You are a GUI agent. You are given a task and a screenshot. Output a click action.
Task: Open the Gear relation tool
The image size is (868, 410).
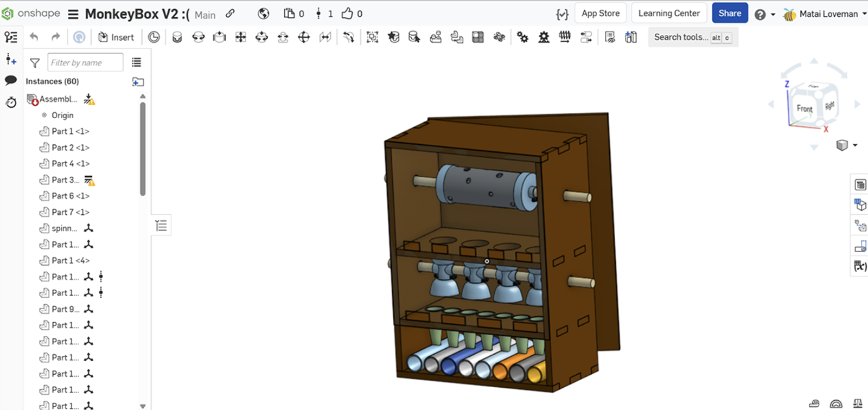click(522, 37)
